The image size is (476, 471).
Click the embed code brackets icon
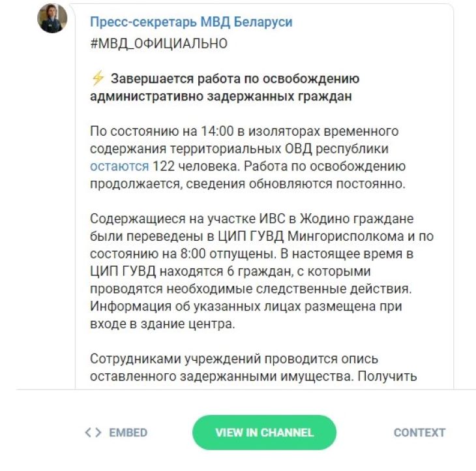(x=94, y=433)
